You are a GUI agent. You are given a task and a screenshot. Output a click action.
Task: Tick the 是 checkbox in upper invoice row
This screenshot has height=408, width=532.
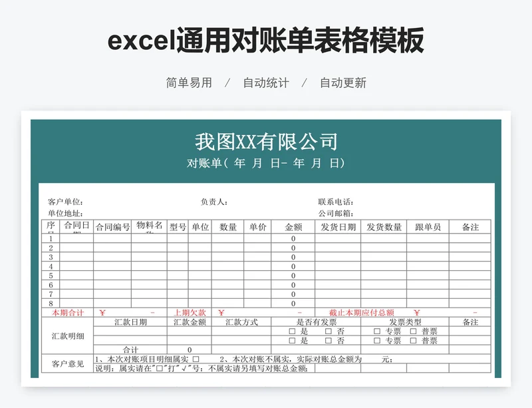(x=292, y=331)
